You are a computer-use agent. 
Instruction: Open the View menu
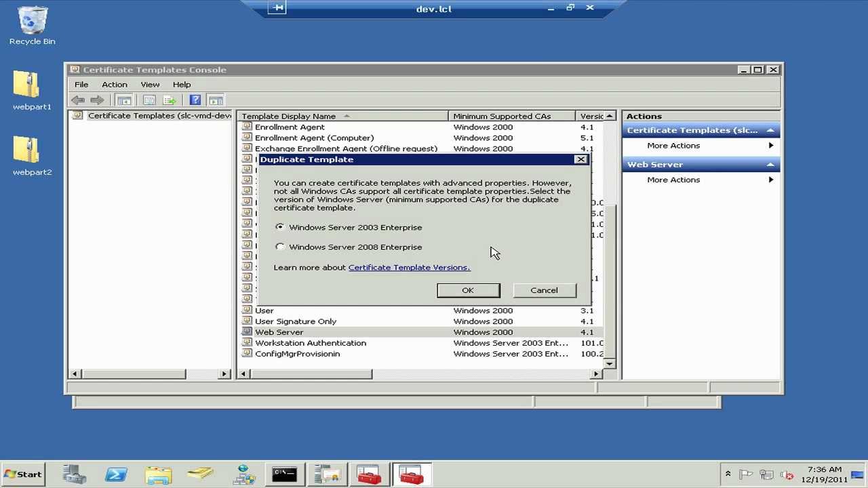[150, 85]
